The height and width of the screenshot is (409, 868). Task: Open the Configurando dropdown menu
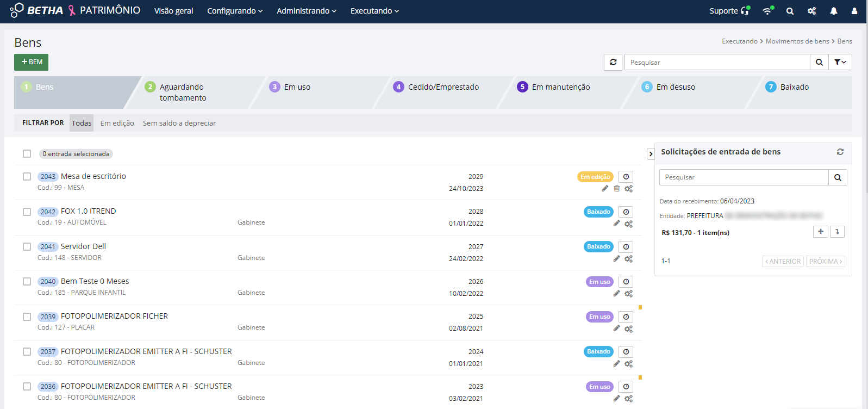pyautogui.click(x=235, y=11)
